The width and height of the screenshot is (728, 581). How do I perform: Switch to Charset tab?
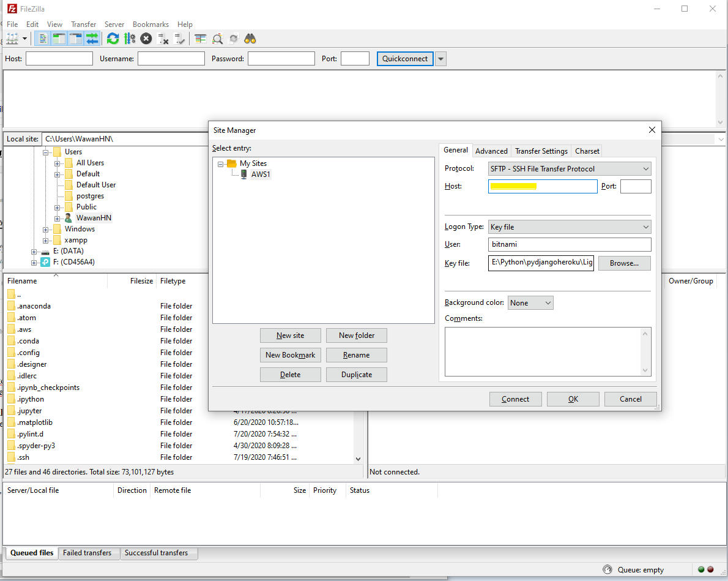587,151
